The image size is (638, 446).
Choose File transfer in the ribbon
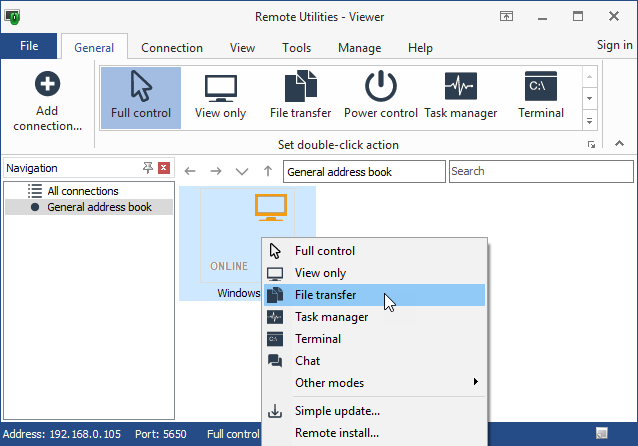(300, 98)
